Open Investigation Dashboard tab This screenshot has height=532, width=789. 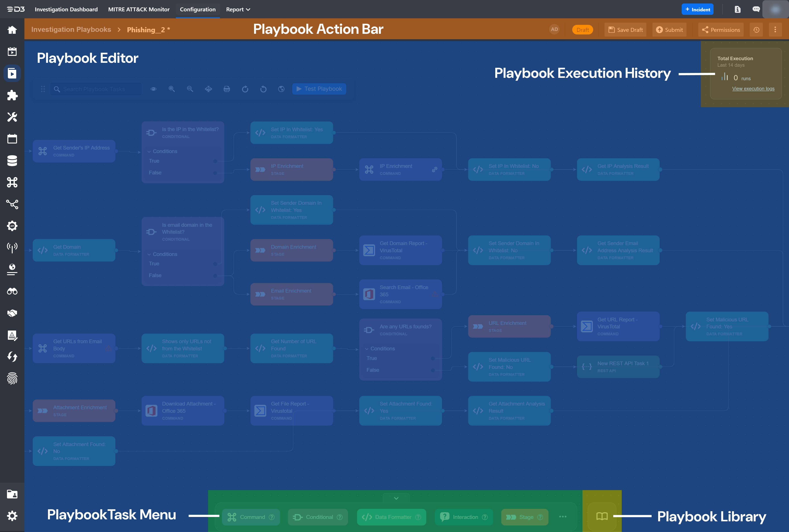(x=66, y=10)
